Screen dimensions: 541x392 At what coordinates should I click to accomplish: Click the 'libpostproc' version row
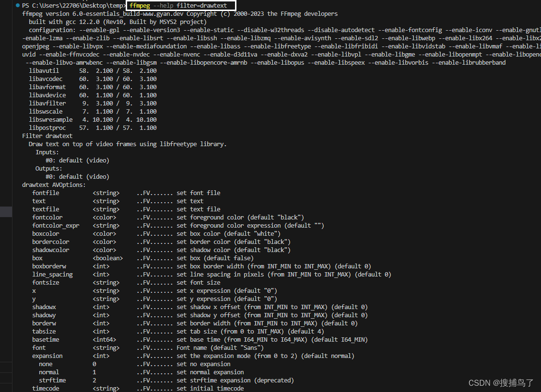[x=93, y=128]
